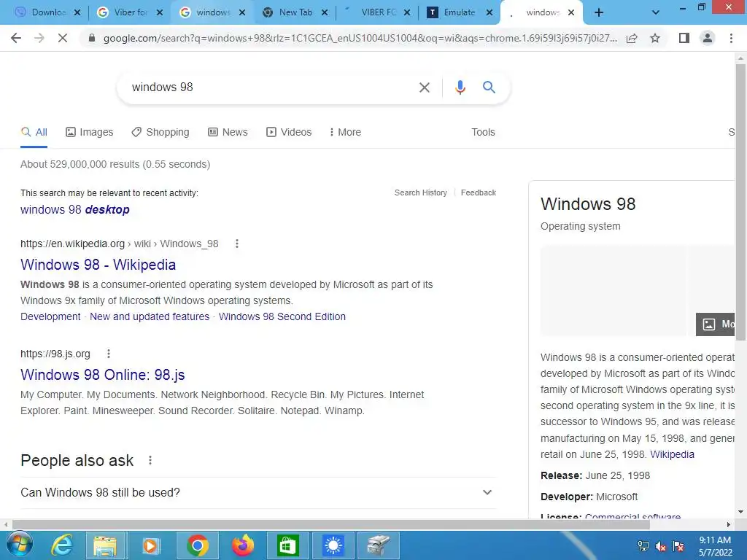The height and width of the screenshot is (560, 747).
Task: Stop loading the page
Action: click(63, 38)
